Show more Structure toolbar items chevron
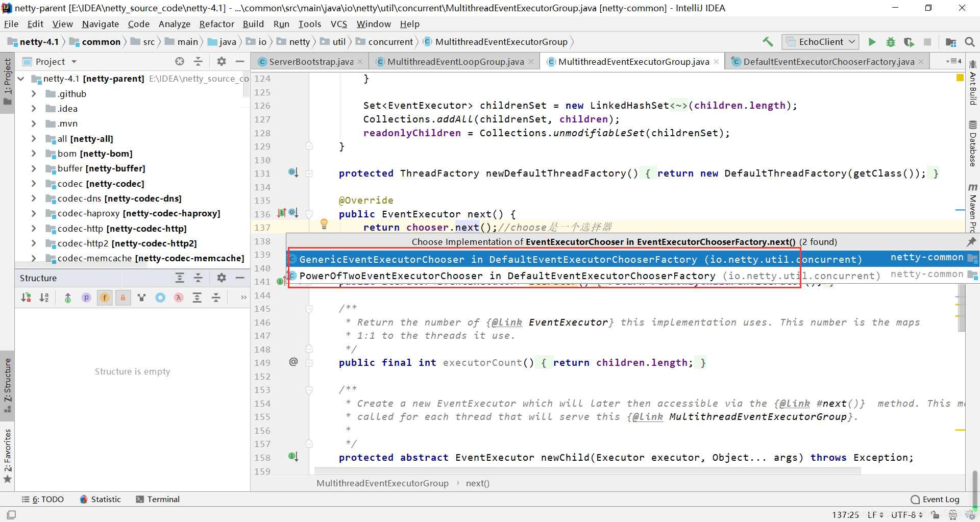 tap(243, 297)
